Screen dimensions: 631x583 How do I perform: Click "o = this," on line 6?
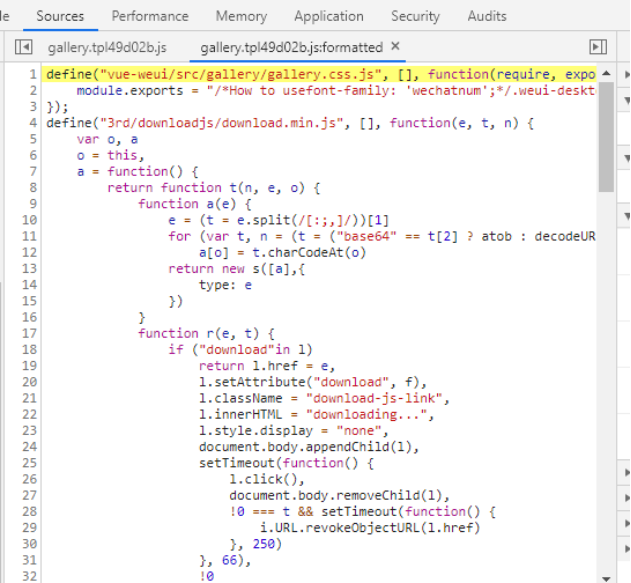[x=110, y=155]
